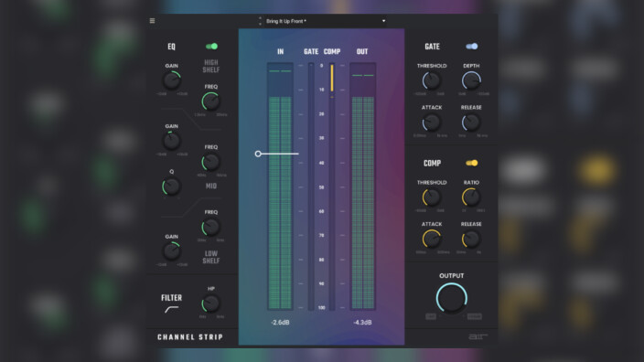Click the COMP heading in the right panel
The height and width of the screenshot is (362, 644).
click(x=432, y=164)
